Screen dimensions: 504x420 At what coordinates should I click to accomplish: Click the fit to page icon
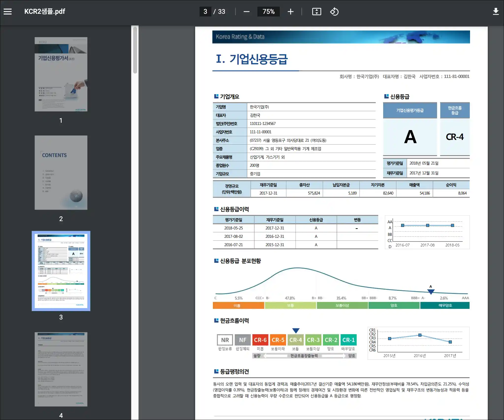coord(316,12)
